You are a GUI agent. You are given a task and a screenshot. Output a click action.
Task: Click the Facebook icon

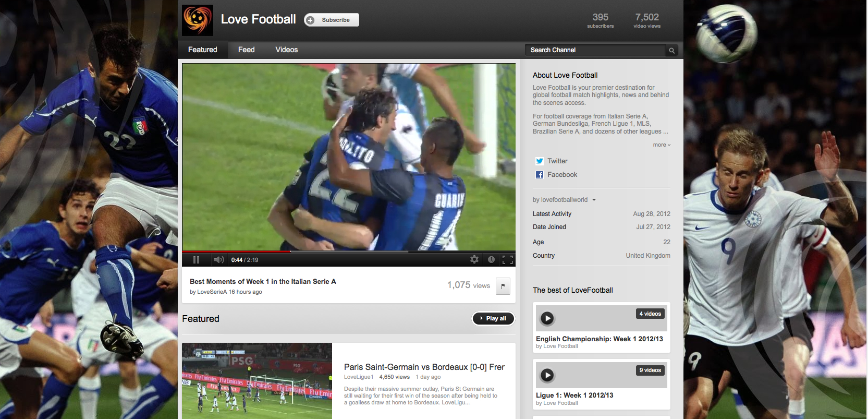pos(540,175)
